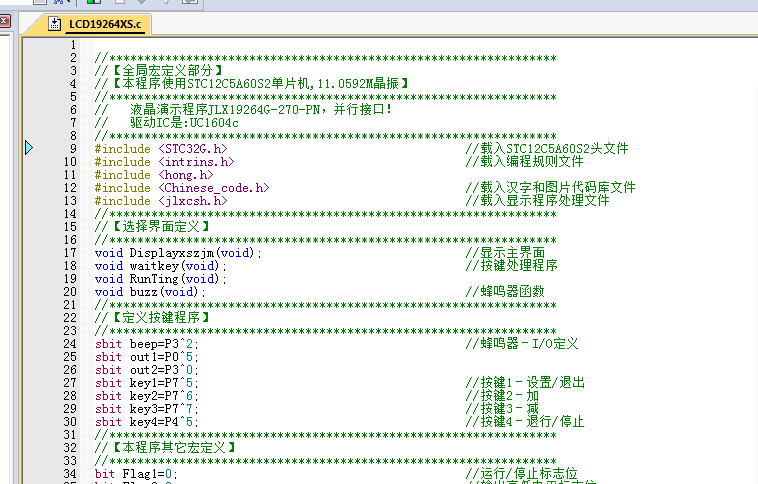
Task: Click line number 1 in the gutter
Action: (73, 45)
